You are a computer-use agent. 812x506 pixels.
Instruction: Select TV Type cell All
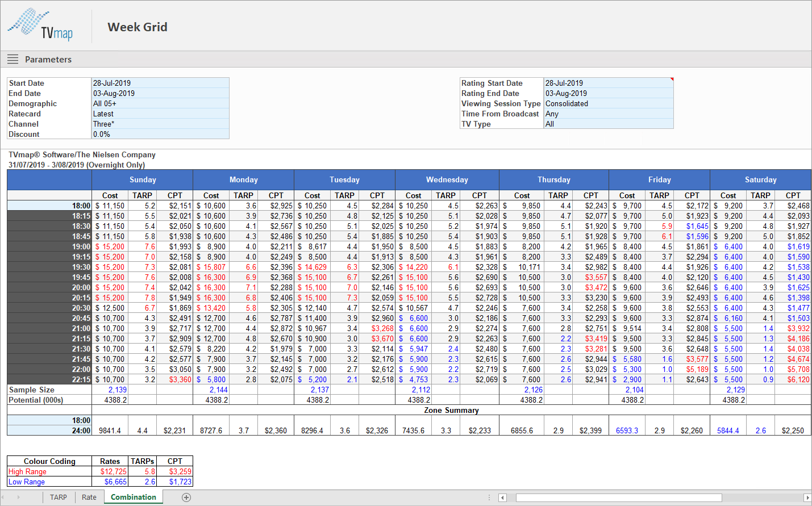pyautogui.click(x=609, y=124)
